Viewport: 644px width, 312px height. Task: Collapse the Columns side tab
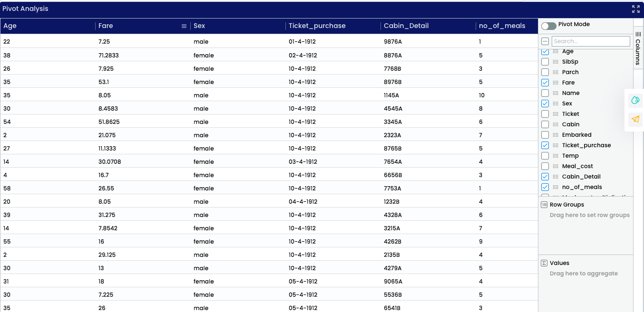638,48
